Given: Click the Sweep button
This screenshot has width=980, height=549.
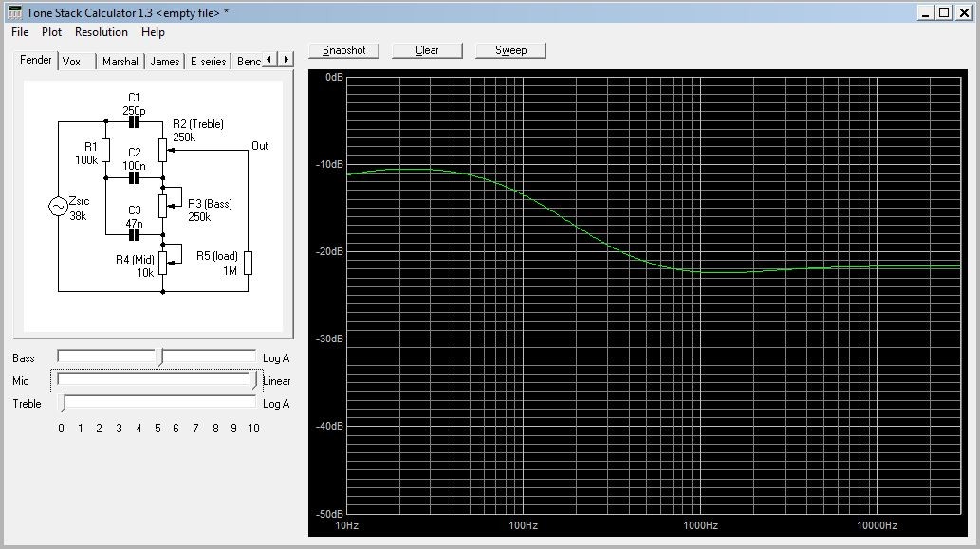Looking at the screenshot, I should (x=510, y=50).
